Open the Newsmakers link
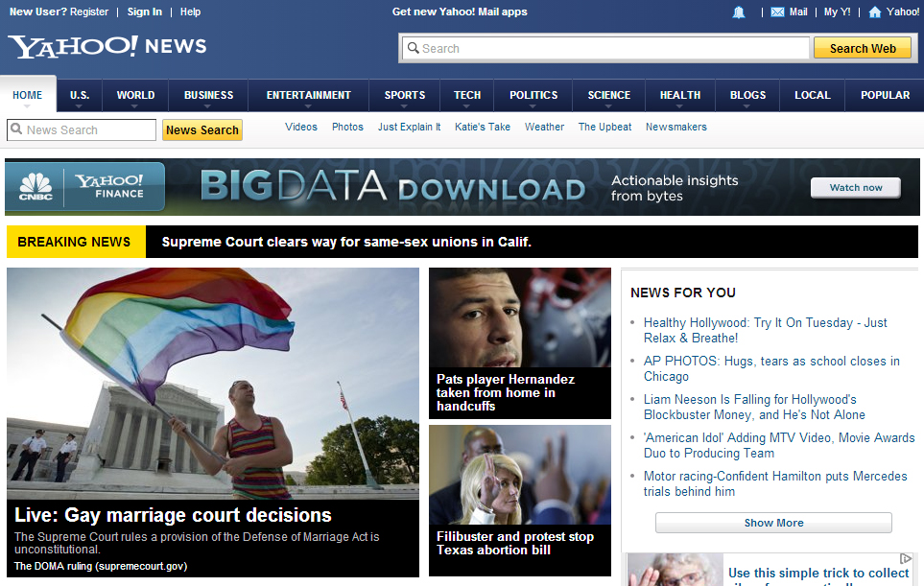The height and width of the screenshot is (586, 924). pos(675,127)
